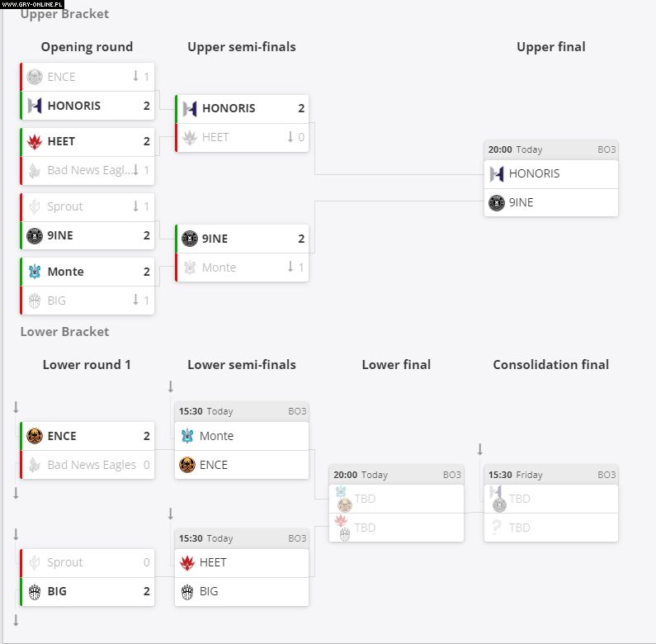Open HONORIS team link in the Upper final
The height and width of the screenshot is (644, 656).
(x=534, y=174)
